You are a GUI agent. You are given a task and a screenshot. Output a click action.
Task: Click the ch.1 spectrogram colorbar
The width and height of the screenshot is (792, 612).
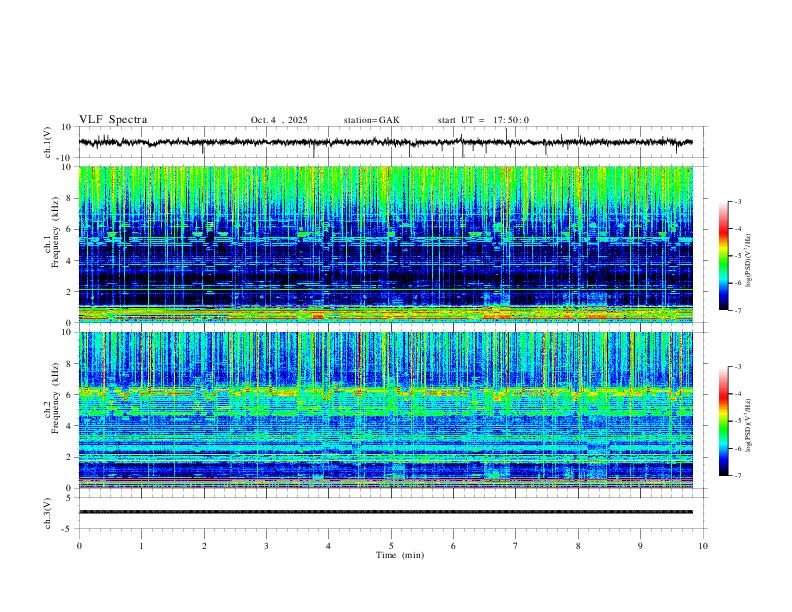[723, 256]
